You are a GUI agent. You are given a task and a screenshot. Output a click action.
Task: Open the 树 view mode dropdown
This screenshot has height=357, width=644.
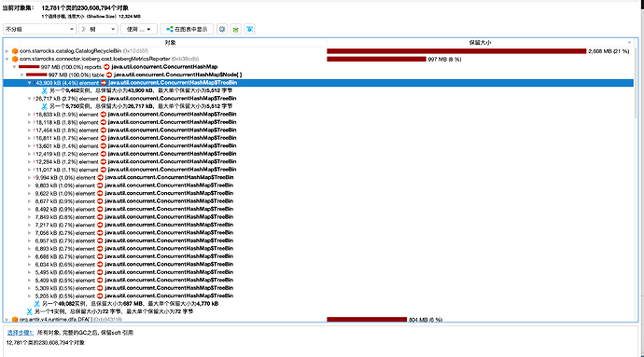pyautogui.click(x=99, y=29)
